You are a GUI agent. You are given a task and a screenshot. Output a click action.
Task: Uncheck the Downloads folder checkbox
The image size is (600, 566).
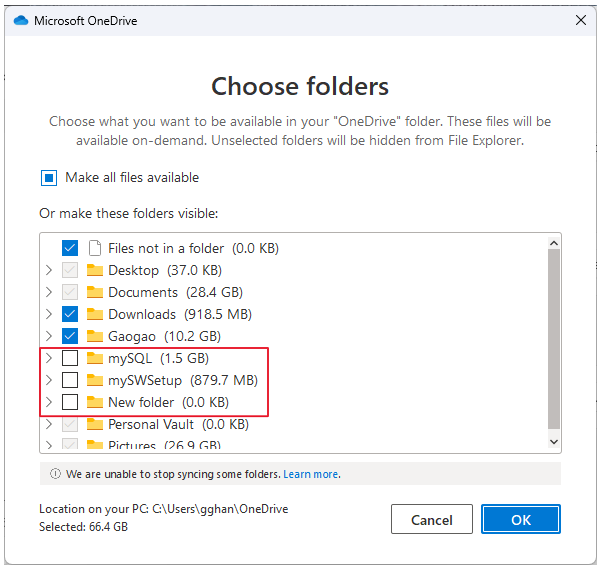click(x=70, y=314)
